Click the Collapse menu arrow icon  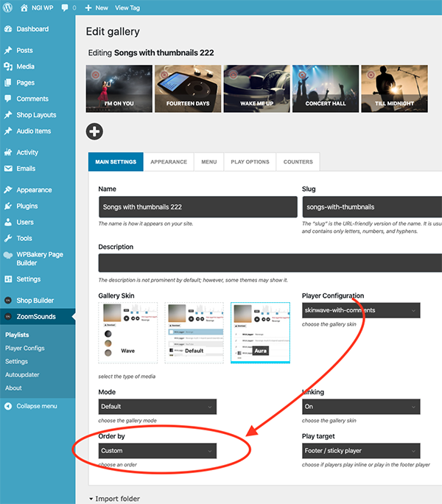pos(8,406)
